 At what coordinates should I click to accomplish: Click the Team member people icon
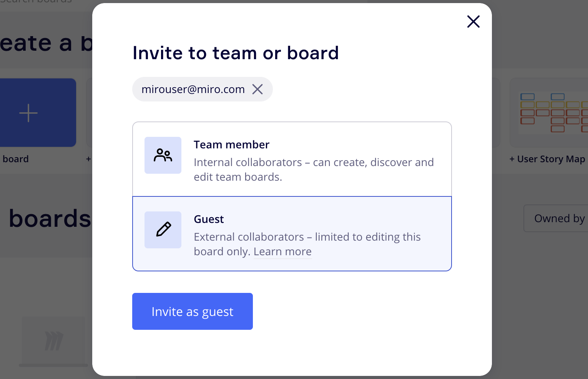coord(163,155)
